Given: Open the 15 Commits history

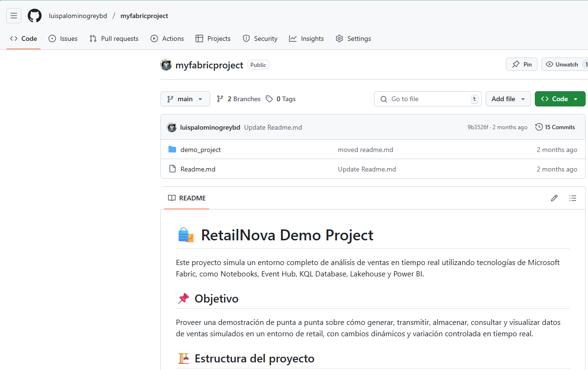Looking at the screenshot, I should (555, 127).
